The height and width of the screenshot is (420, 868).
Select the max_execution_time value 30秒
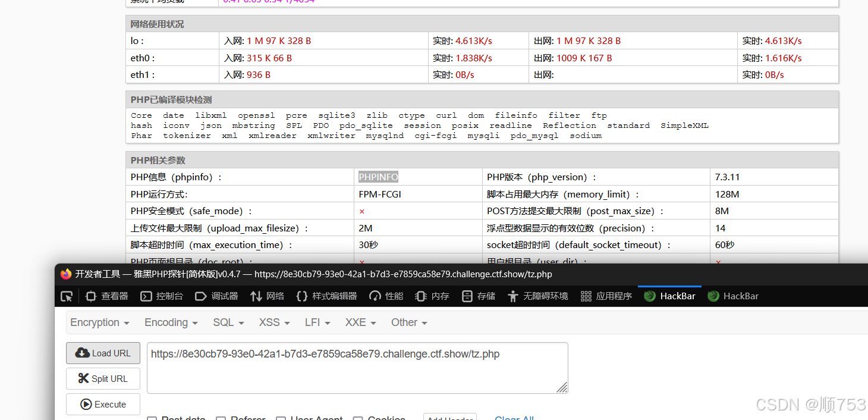369,245
